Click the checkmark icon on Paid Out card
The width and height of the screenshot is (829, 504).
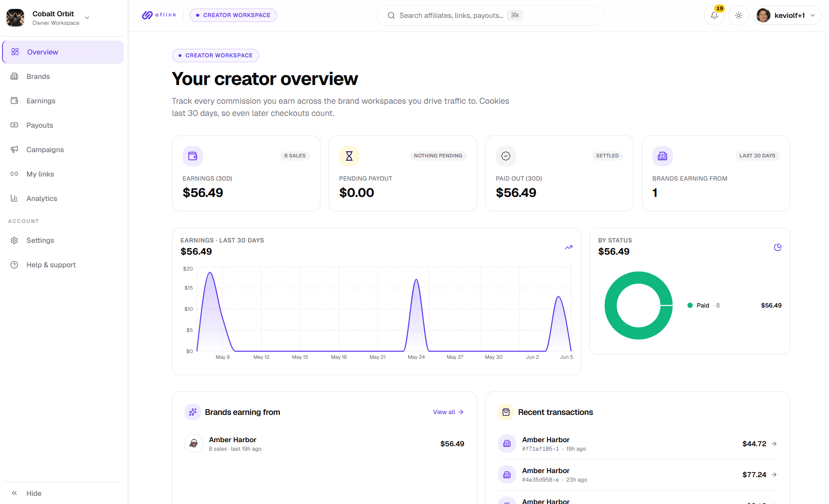point(506,156)
